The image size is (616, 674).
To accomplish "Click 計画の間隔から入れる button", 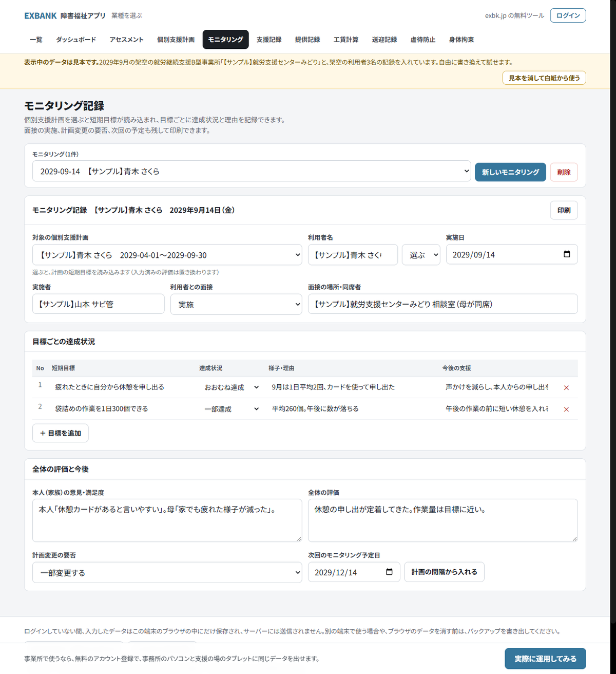I will [x=445, y=572].
